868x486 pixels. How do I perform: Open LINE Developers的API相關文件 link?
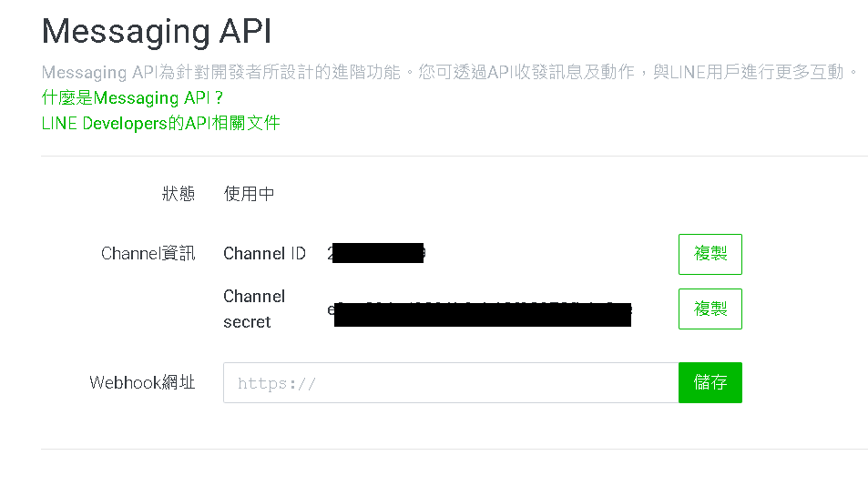pos(161,124)
